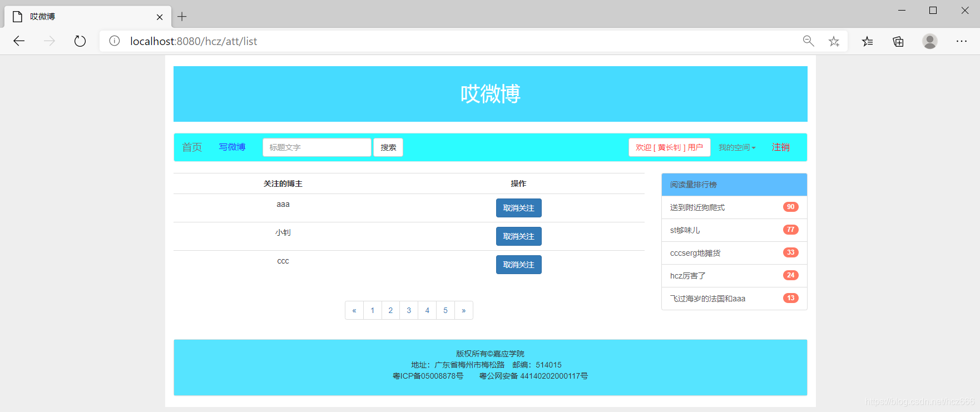The height and width of the screenshot is (412, 980).
Task: Go to page 3 in pagination
Action: (x=409, y=310)
